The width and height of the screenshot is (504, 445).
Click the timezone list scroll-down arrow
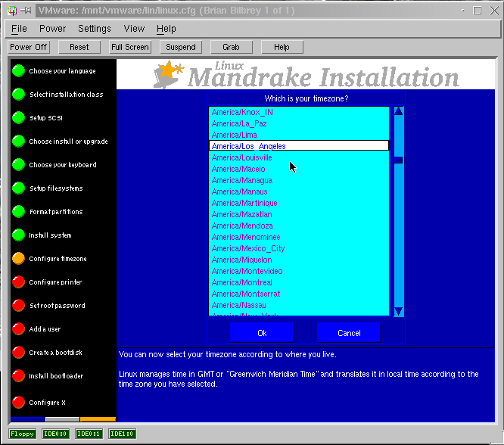[x=398, y=311]
